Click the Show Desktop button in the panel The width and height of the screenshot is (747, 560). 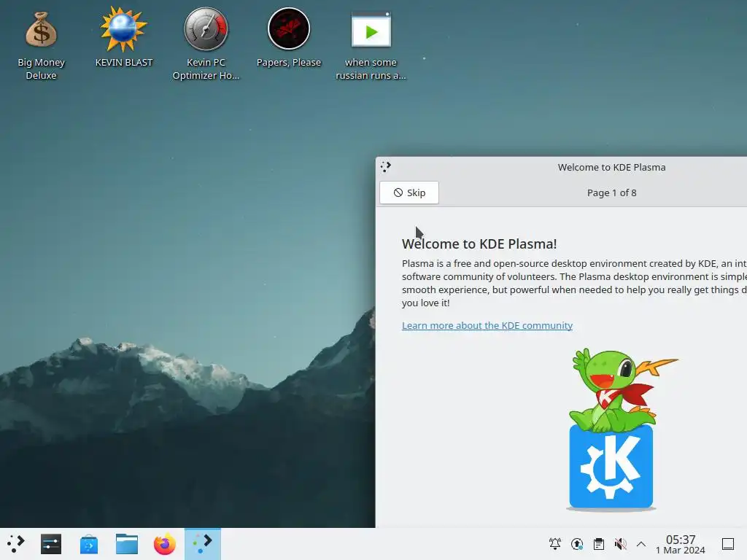pos(728,544)
